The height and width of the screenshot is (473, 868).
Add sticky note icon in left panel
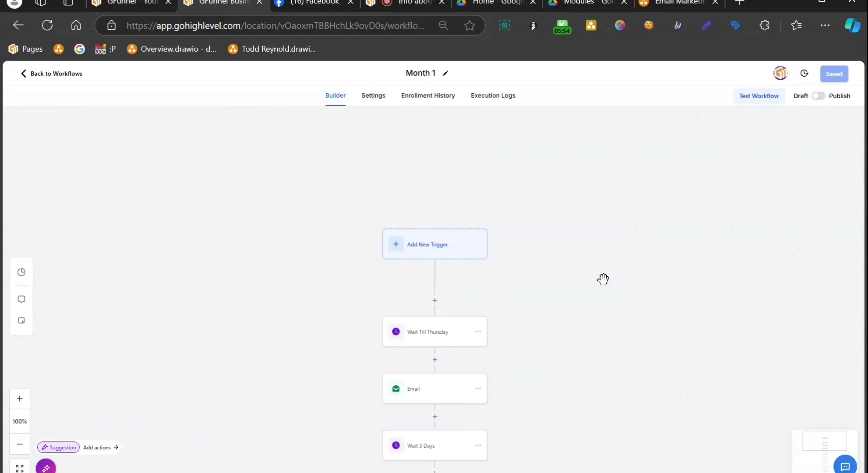tap(21, 321)
